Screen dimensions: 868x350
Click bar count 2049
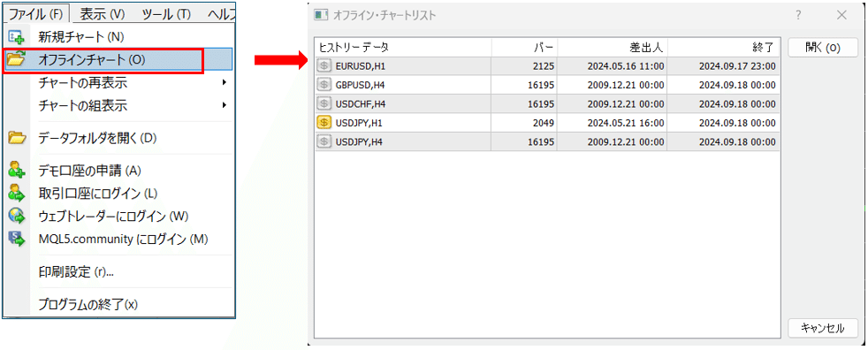[x=544, y=123]
